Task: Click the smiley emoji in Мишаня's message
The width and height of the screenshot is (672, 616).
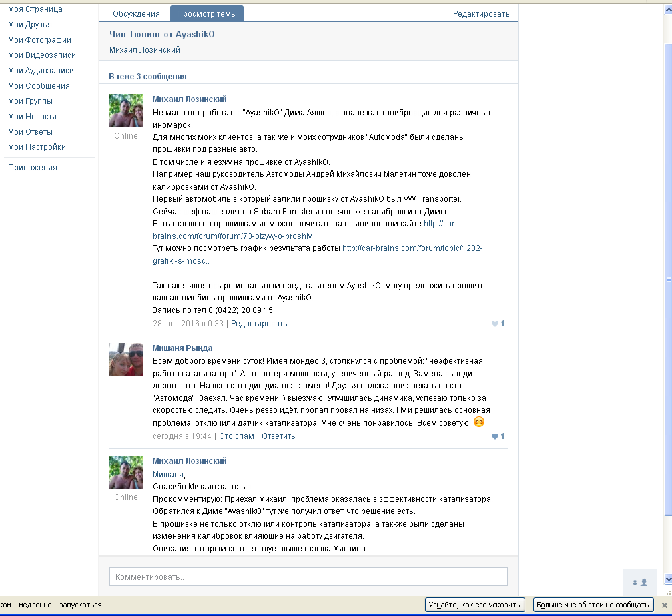Action: [x=479, y=422]
